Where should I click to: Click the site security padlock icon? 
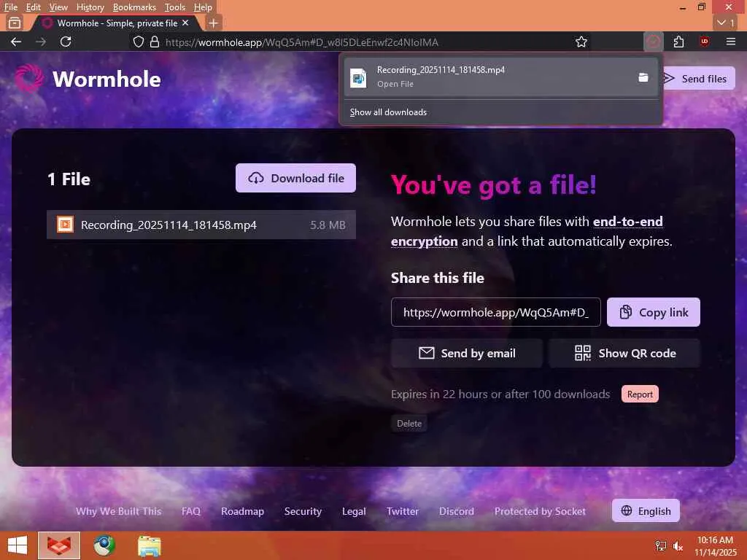click(155, 42)
